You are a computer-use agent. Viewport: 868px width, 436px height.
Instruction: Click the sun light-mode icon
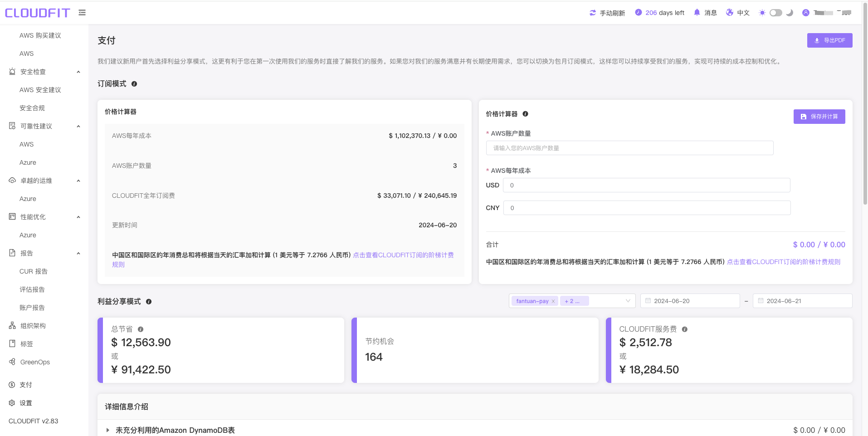pos(762,13)
